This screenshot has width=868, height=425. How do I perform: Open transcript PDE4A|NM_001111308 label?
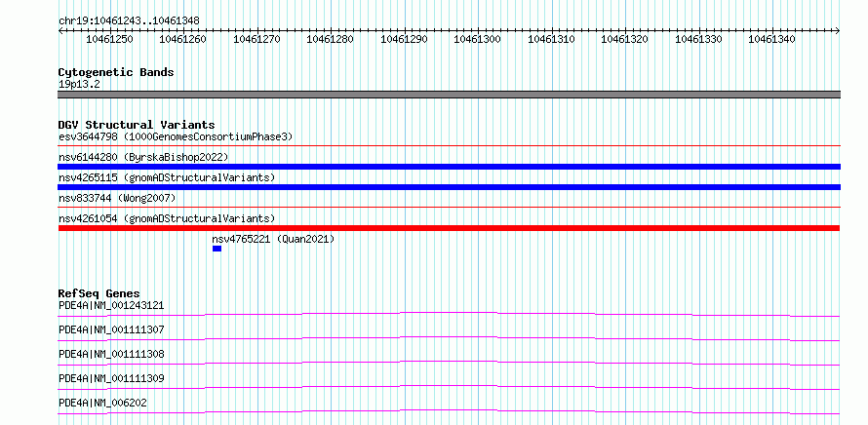coord(111,354)
